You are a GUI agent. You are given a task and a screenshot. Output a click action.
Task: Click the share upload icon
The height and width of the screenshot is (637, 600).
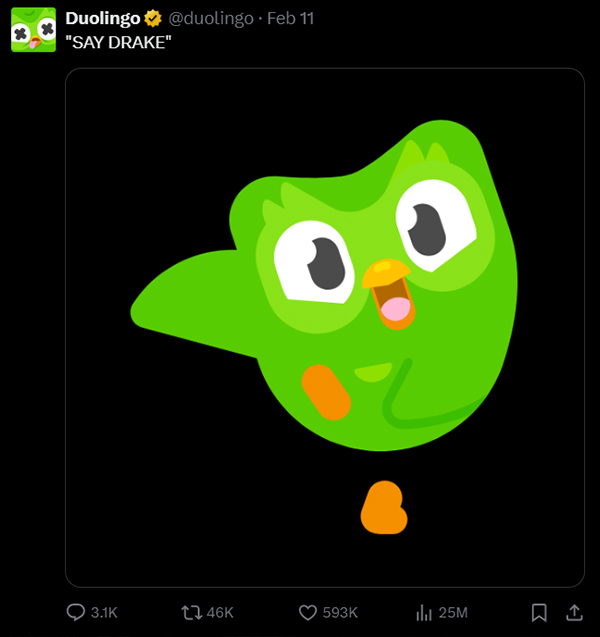click(574, 612)
